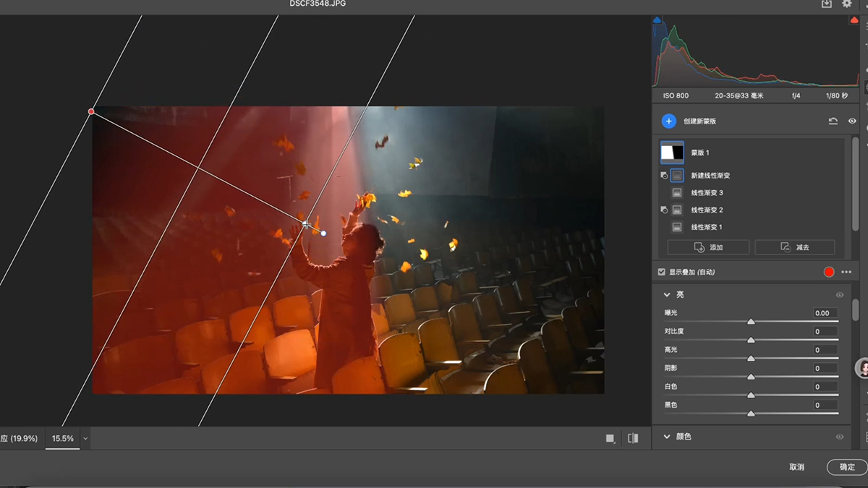Click the red overlay color swatch
The width and height of the screenshot is (868, 488).
[x=829, y=272]
